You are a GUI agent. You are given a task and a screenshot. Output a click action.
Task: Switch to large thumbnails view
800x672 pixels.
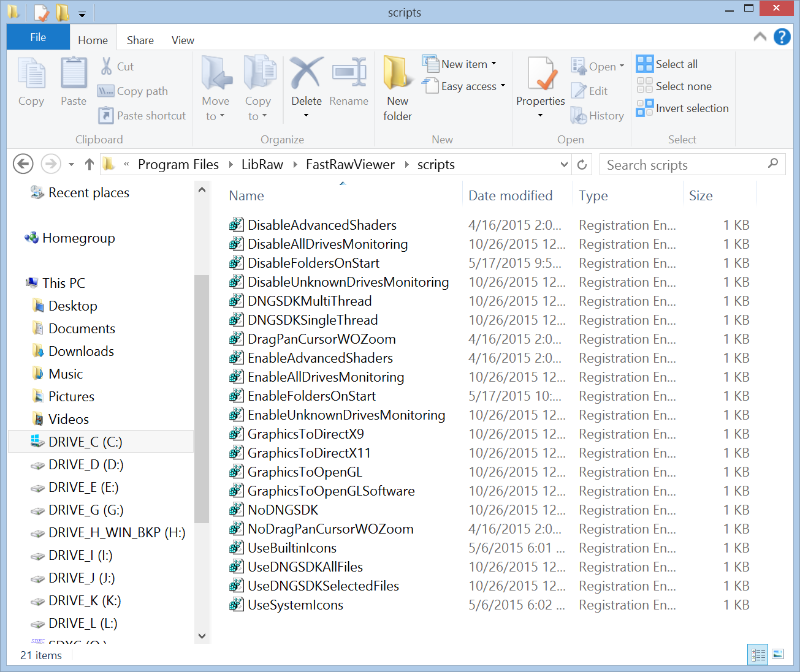(778, 654)
